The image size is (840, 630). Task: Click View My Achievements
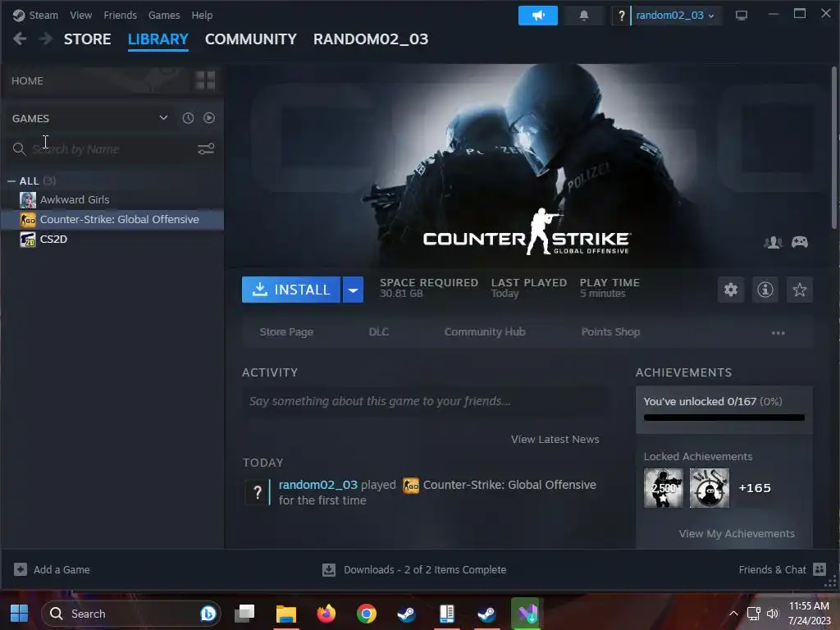(x=737, y=533)
